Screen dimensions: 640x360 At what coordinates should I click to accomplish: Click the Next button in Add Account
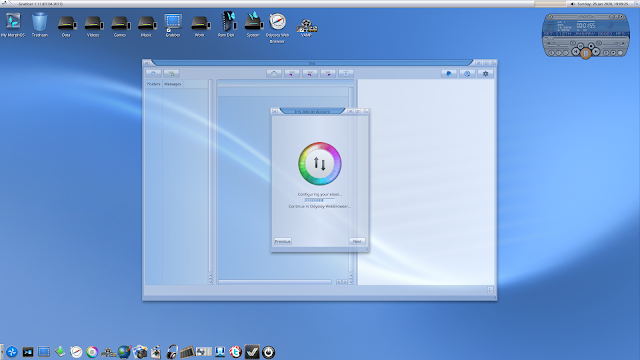click(x=357, y=241)
